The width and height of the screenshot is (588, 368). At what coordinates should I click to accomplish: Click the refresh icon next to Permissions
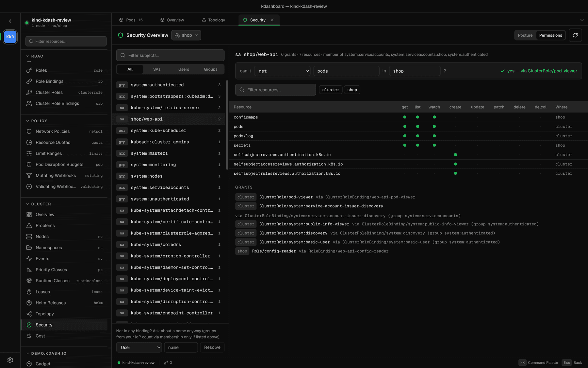pos(575,35)
